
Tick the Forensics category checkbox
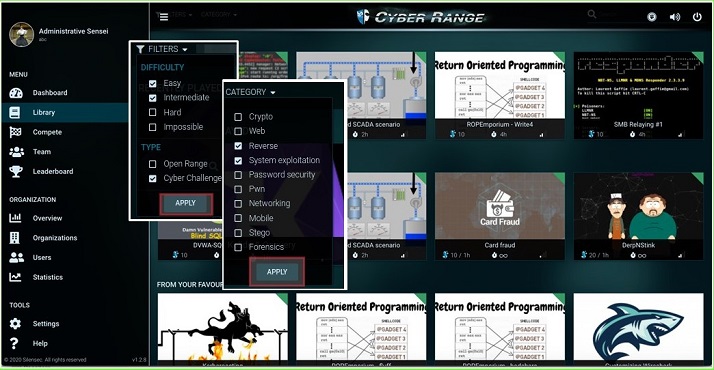pos(238,247)
